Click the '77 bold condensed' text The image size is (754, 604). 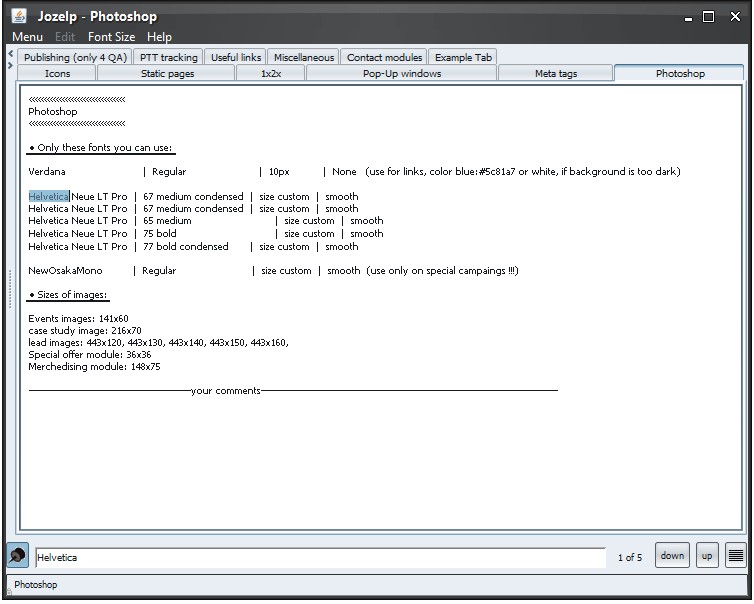pyautogui.click(x=186, y=247)
